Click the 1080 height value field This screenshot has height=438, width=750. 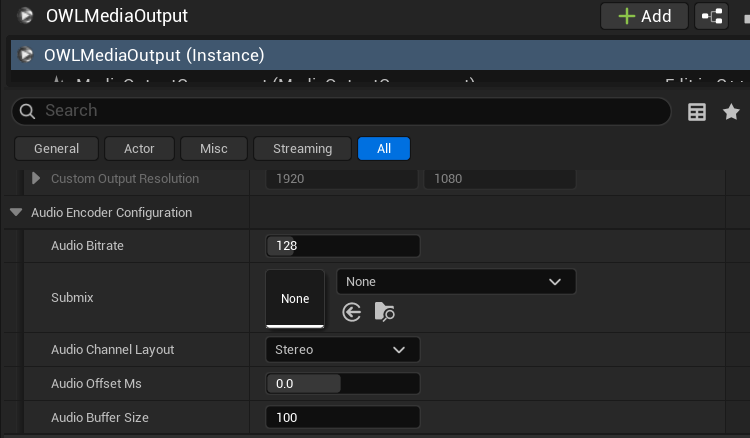pos(500,179)
